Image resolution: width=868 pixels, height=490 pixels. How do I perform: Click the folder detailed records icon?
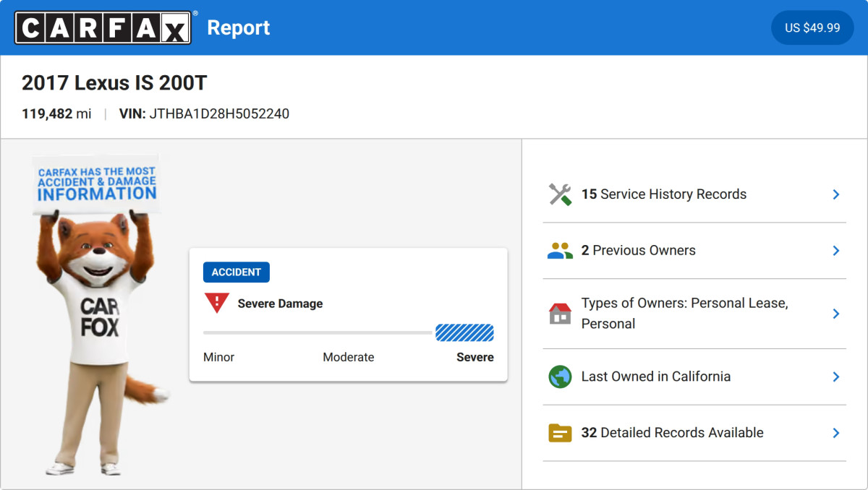[560, 433]
